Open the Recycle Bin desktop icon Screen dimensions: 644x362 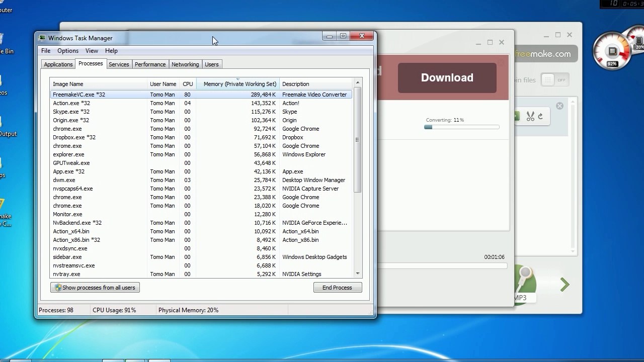pyautogui.click(x=6, y=43)
